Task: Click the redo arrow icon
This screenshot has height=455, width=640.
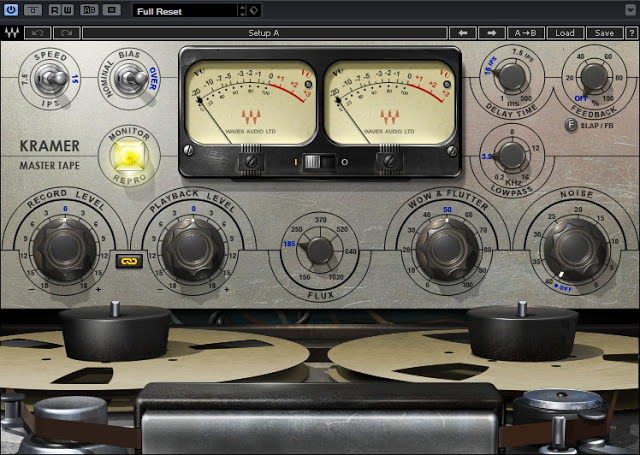Action: [64, 33]
